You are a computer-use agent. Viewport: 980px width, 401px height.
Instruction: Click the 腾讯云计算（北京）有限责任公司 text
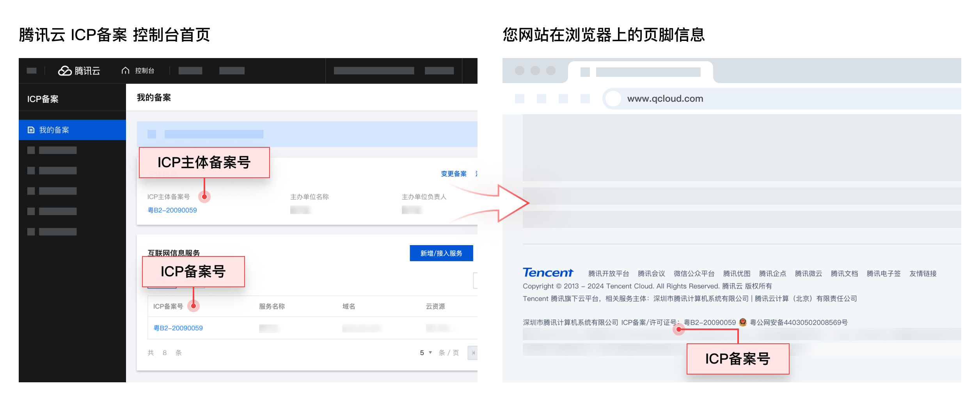[806, 299]
